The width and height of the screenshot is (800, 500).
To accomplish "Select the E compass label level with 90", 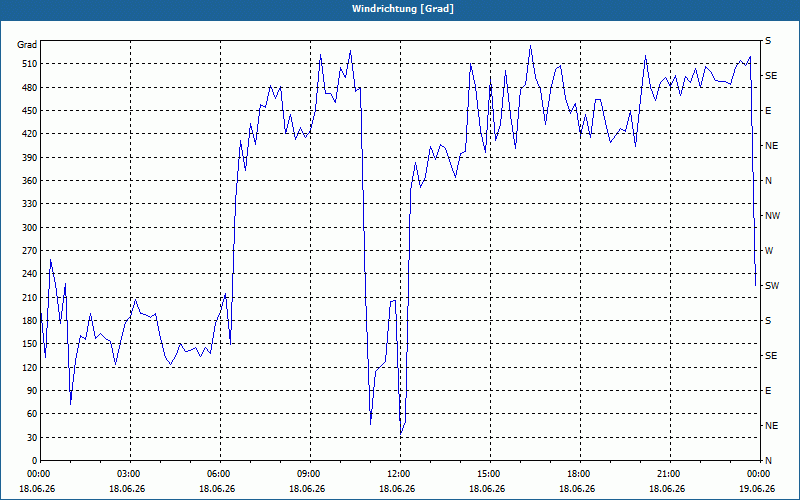I will tap(768, 391).
